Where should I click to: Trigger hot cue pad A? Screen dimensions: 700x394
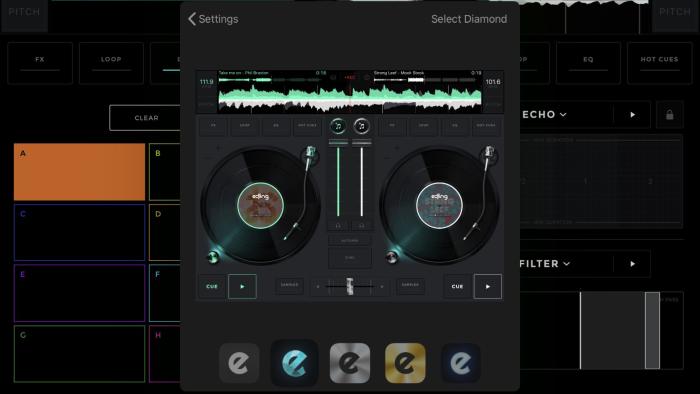[79, 172]
